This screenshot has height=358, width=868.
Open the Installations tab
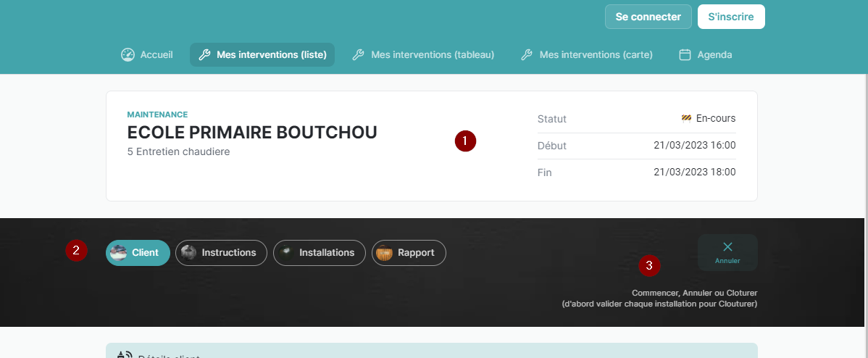(x=319, y=253)
